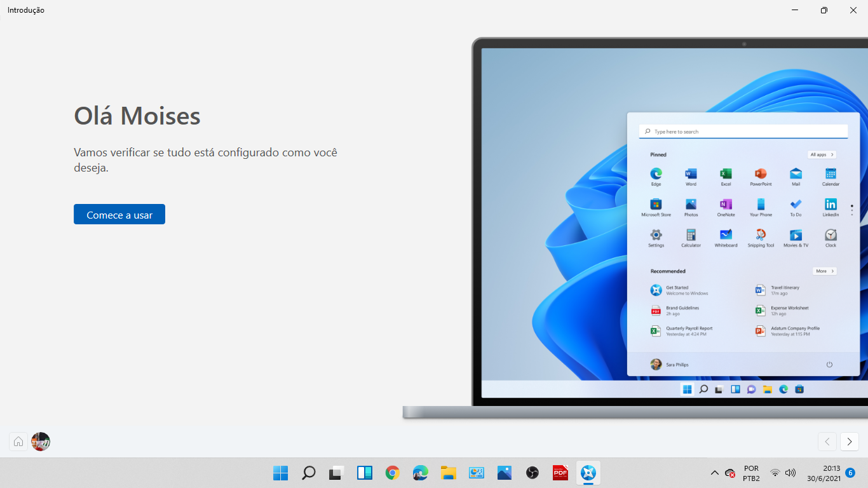Show hidden icons in the system tray
868x488 pixels.
(714, 473)
